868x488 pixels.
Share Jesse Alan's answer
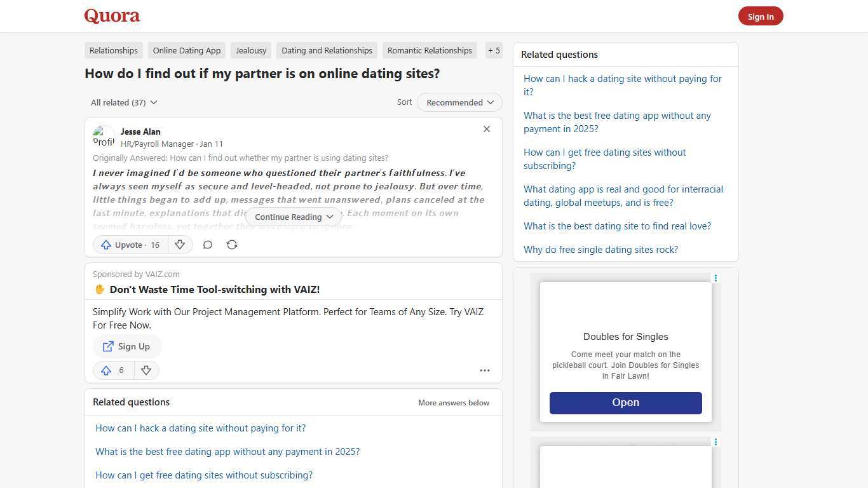232,245
